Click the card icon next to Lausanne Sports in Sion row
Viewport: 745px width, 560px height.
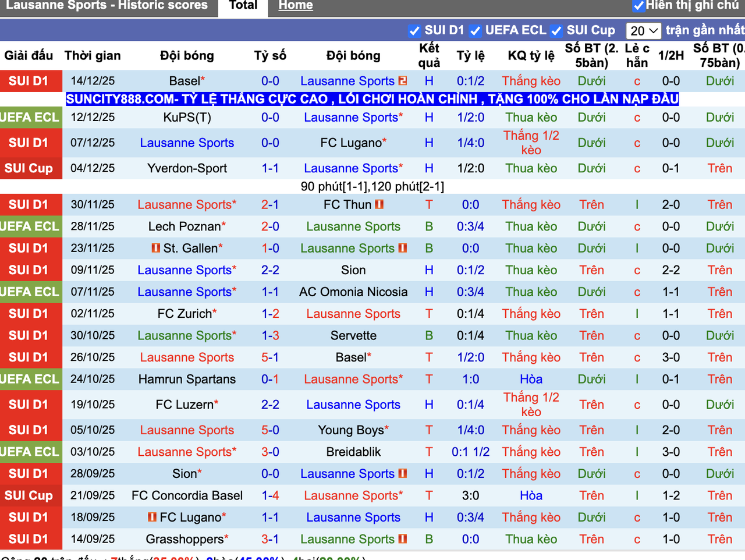[x=402, y=473]
